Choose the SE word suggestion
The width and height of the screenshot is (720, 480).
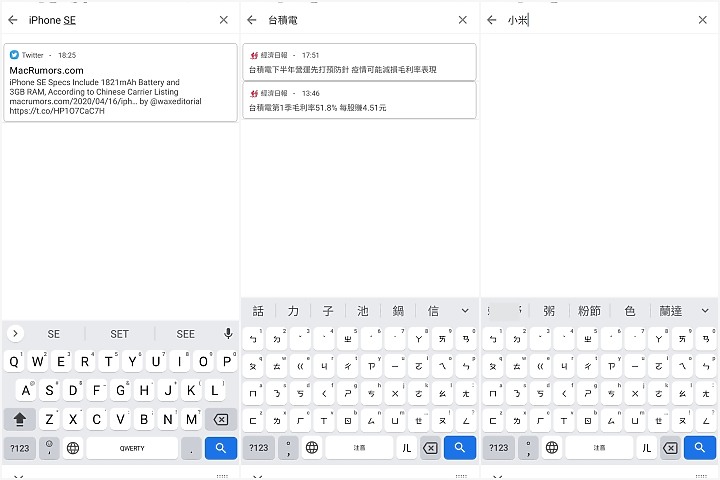[x=54, y=334]
